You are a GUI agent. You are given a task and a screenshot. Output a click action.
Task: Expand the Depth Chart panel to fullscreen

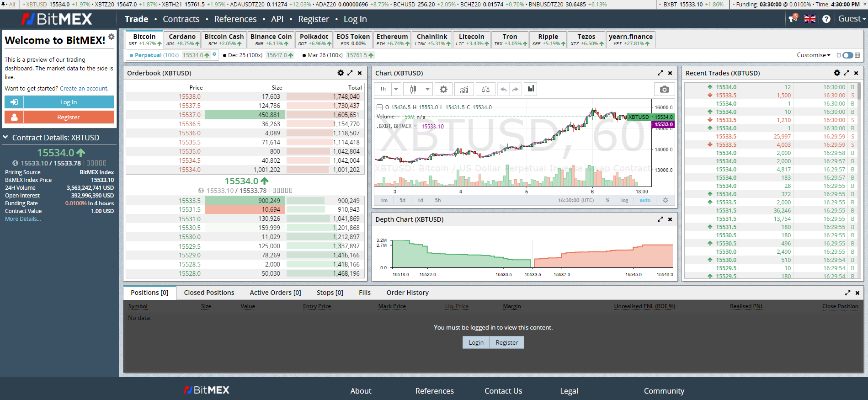(x=660, y=219)
